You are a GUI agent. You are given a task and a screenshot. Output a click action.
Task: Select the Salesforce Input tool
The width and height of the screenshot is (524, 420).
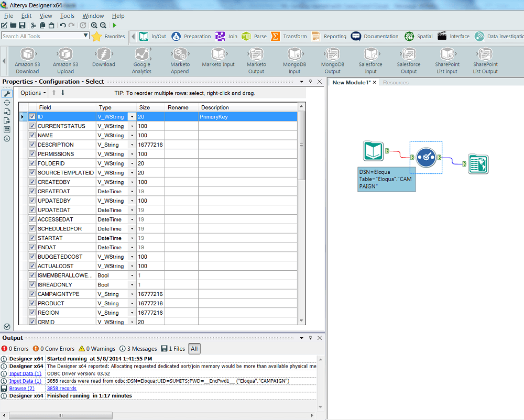coord(370,61)
